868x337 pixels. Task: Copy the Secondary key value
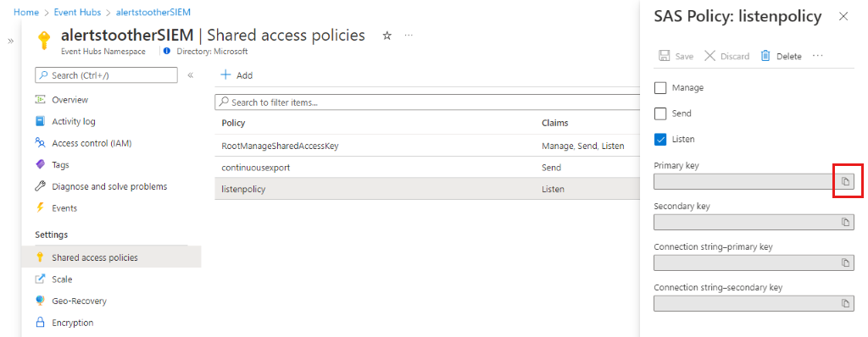coord(845,222)
